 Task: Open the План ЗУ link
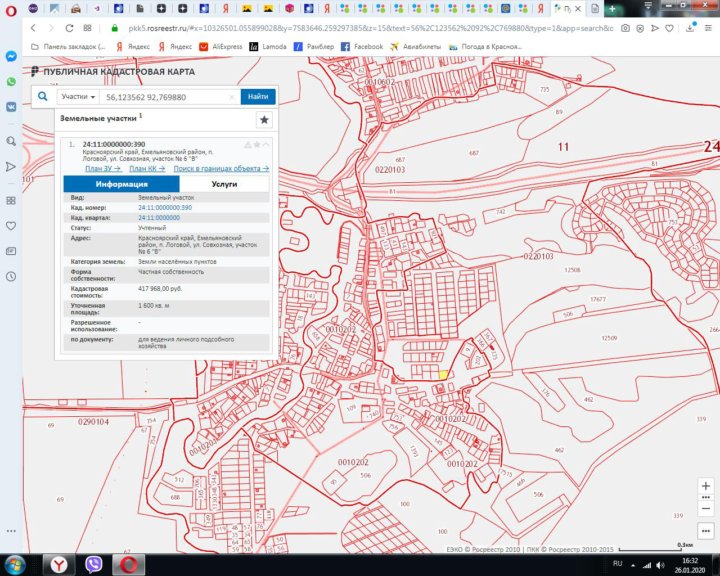click(x=101, y=169)
